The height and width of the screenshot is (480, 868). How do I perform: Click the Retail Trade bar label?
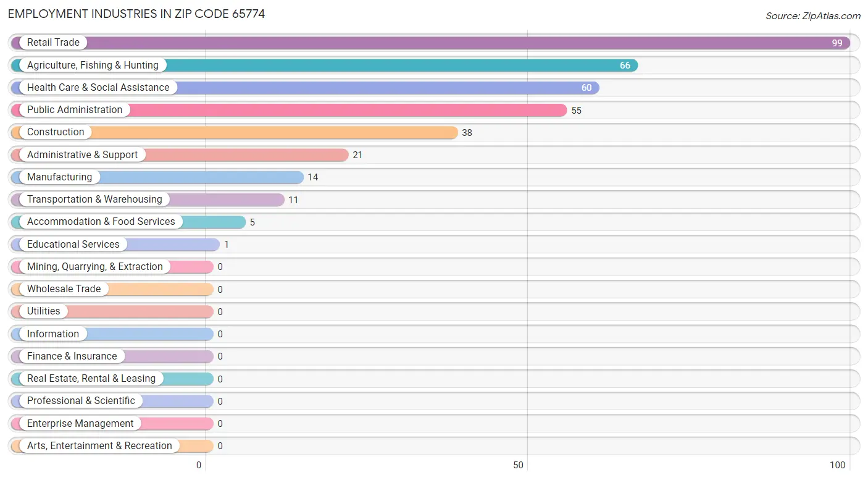[x=53, y=43]
